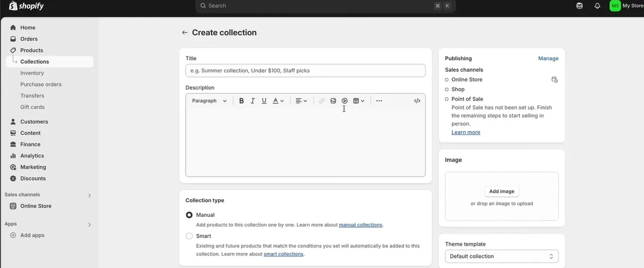644x268 pixels.
Task: Click the insert image icon in editor
Action: (333, 101)
